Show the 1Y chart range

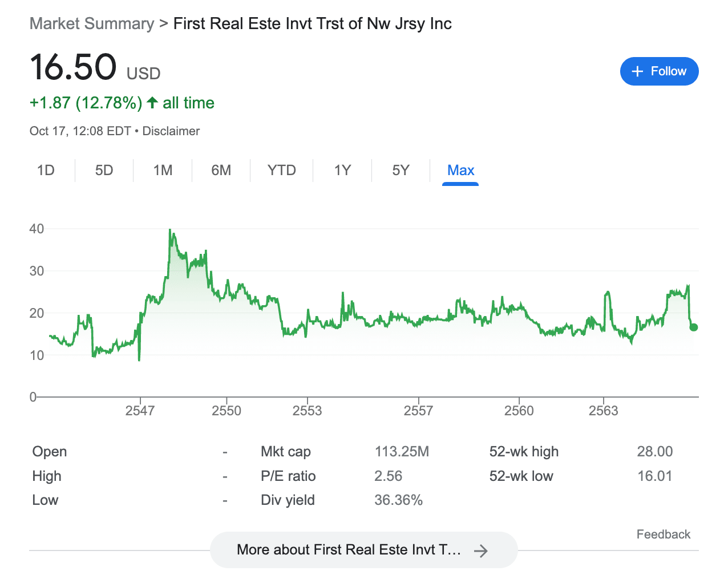point(342,171)
